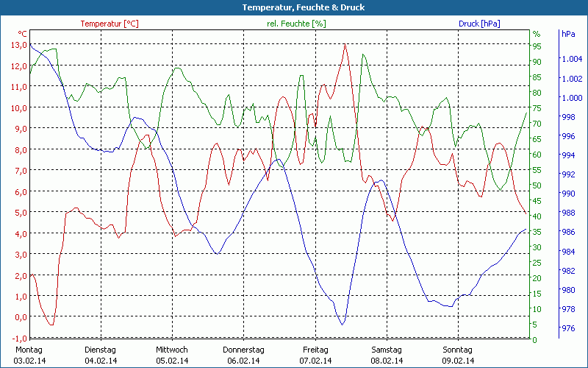Pick the 'Dienstag 04.02.14' date label
588x368 pixels.
tap(101, 355)
